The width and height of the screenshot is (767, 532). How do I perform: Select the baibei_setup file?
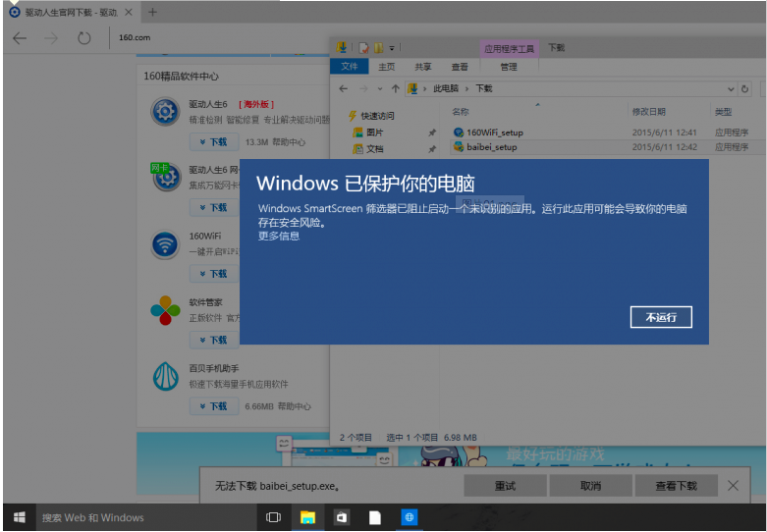coord(492,147)
